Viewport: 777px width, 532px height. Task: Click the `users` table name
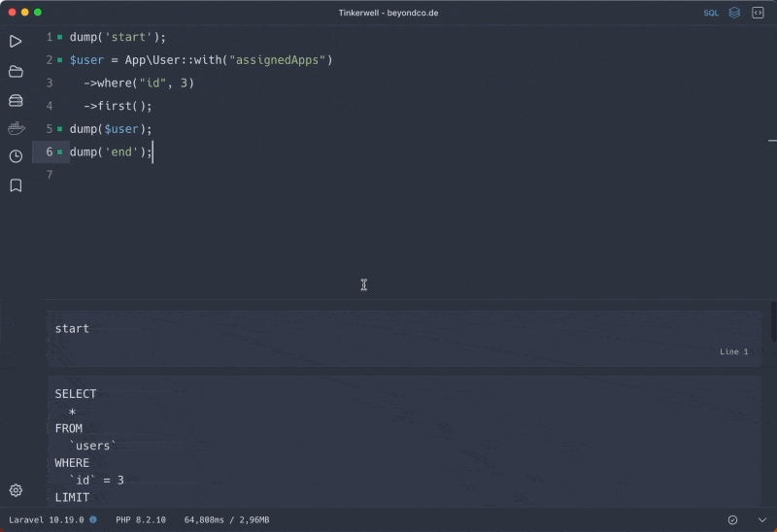pyautogui.click(x=92, y=446)
